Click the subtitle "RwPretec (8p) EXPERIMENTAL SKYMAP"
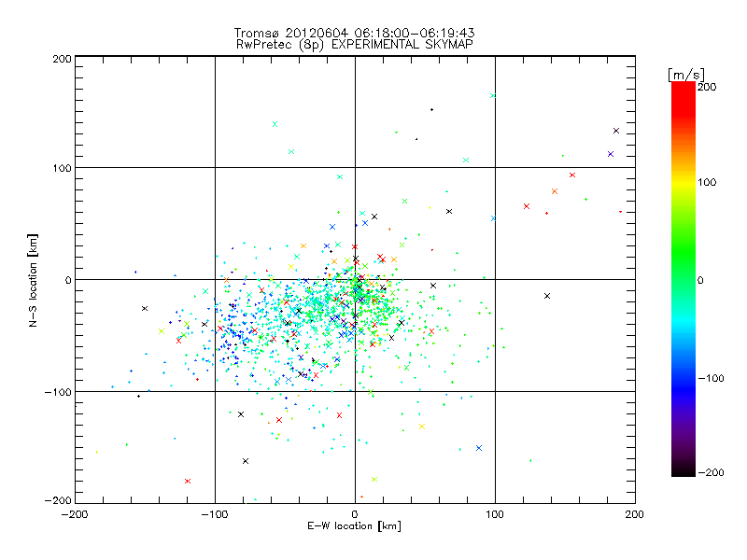The image size is (747, 560). tap(355, 44)
